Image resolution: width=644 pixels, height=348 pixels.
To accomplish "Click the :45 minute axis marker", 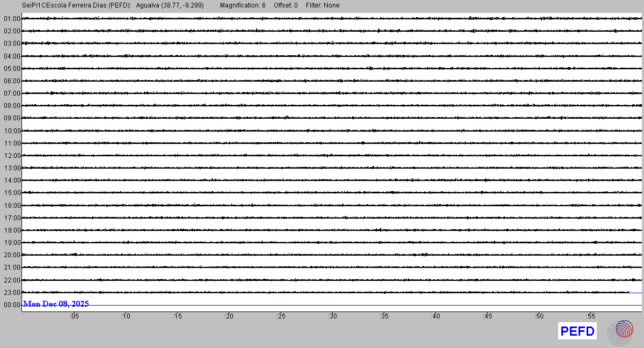I will tap(487, 316).
